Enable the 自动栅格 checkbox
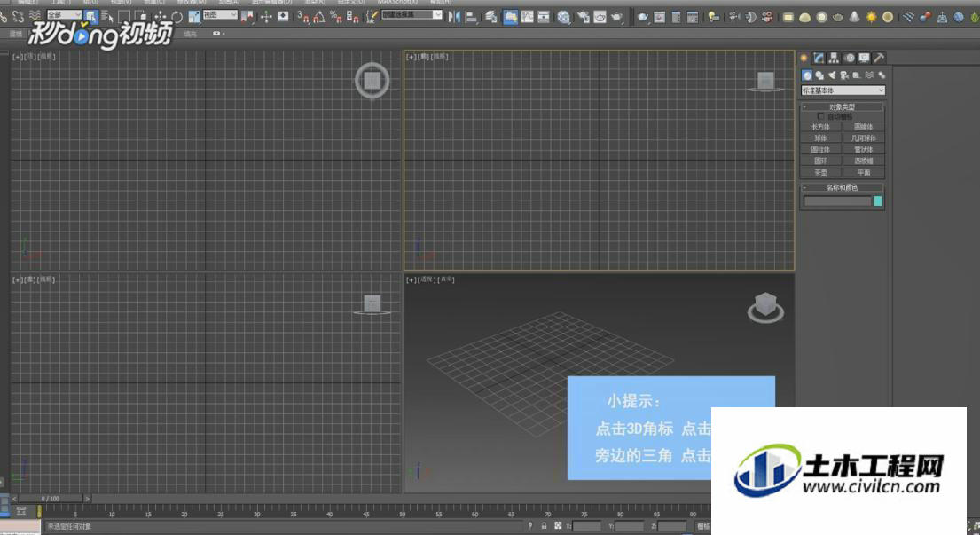The height and width of the screenshot is (535, 980). [x=820, y=116]
